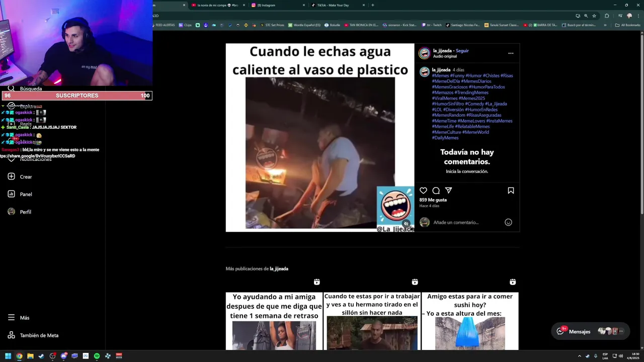
Task: Open Spotify from the taskbar
Action: pyautogui.click(x=97, y=356)
